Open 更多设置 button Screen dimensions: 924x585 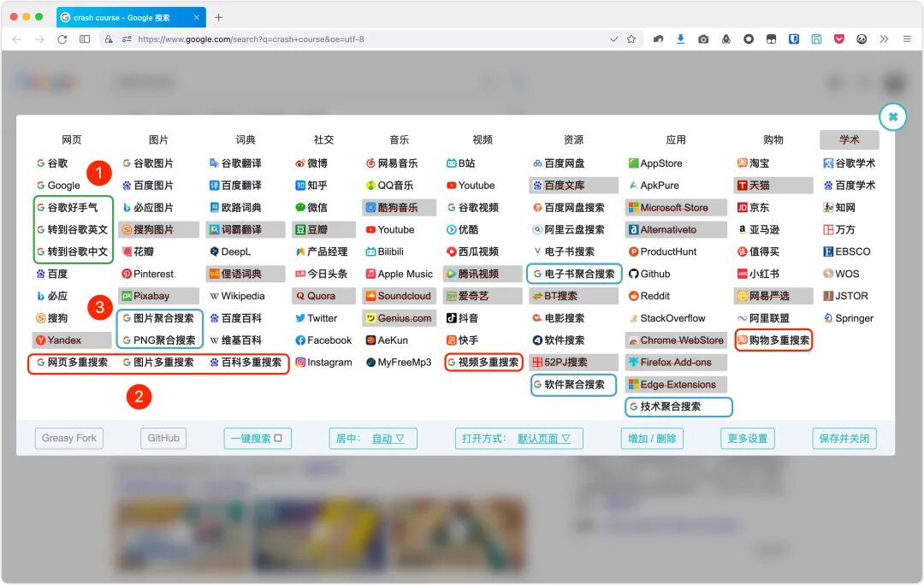click(x=747, y=438)
